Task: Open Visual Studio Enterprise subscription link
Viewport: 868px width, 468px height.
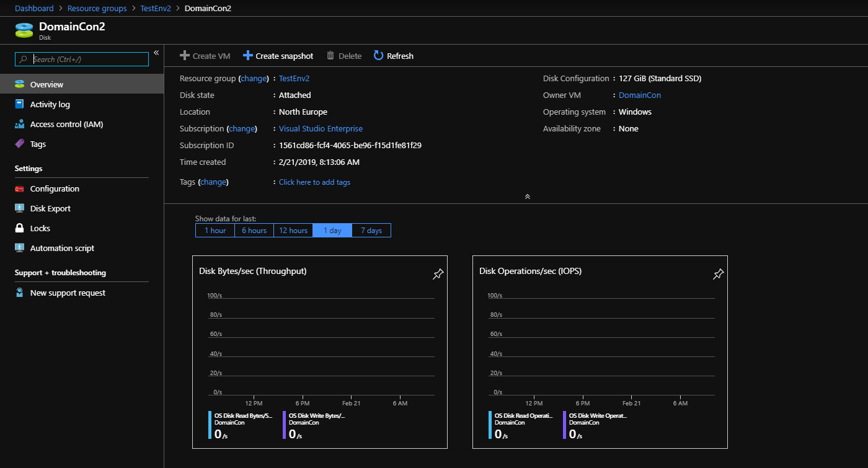Action: [x=321, y=129]
